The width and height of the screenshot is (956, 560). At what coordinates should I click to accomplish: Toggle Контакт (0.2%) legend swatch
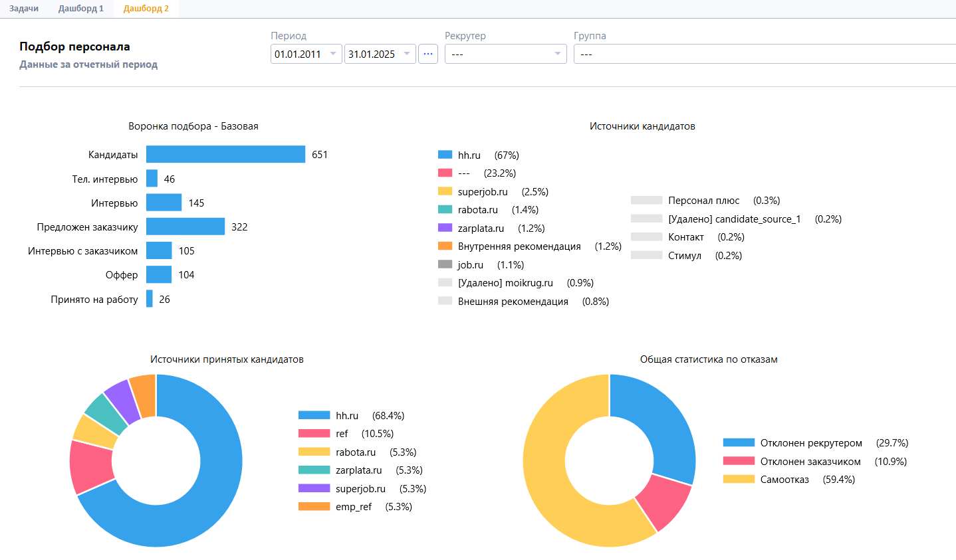pos(647,236)
